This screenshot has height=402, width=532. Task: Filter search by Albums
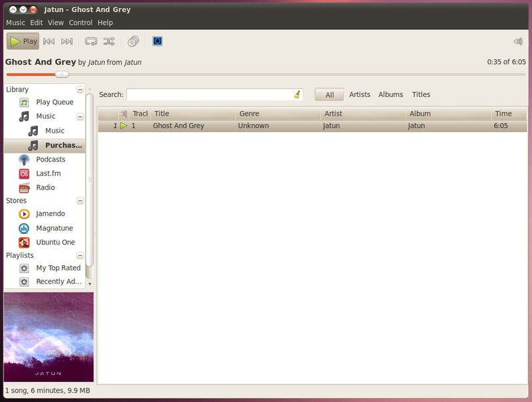coord(390,94)
